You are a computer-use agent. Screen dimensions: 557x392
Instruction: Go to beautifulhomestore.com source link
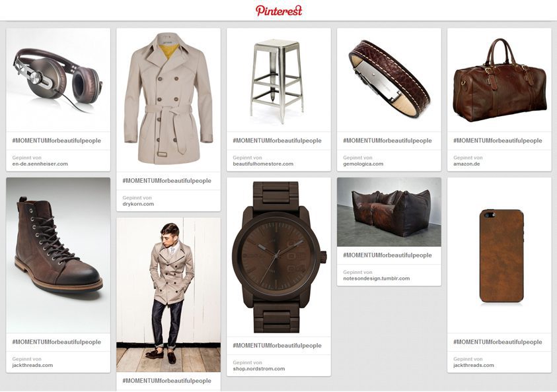[x=263, y=164]
